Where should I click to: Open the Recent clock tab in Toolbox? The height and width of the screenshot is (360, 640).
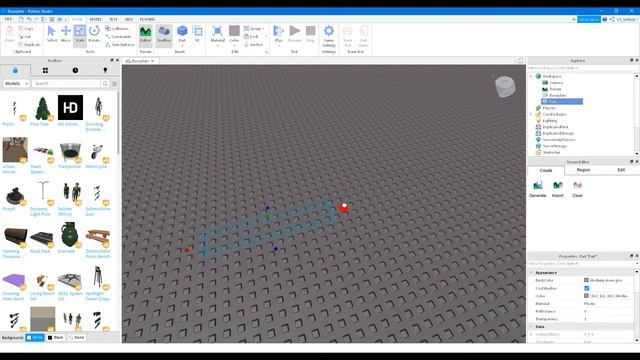[75, 70]
